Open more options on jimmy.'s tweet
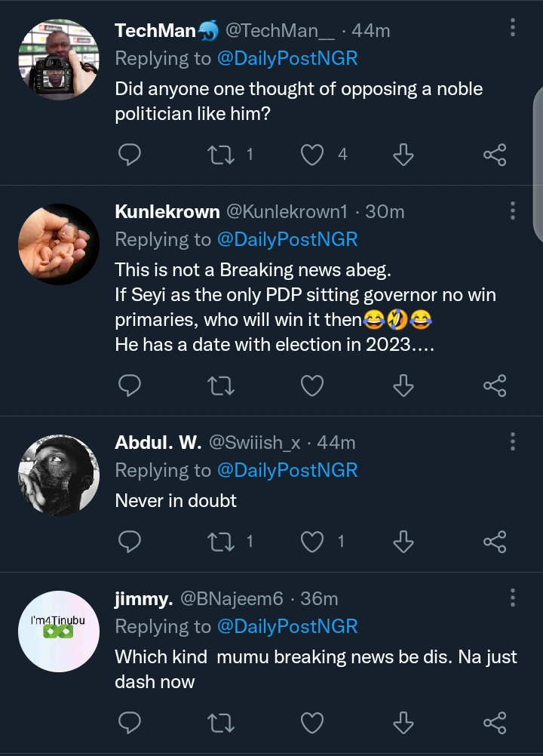The height and width of the screenshot is (756, 543). pyautogui.click(x=513, y=598)
